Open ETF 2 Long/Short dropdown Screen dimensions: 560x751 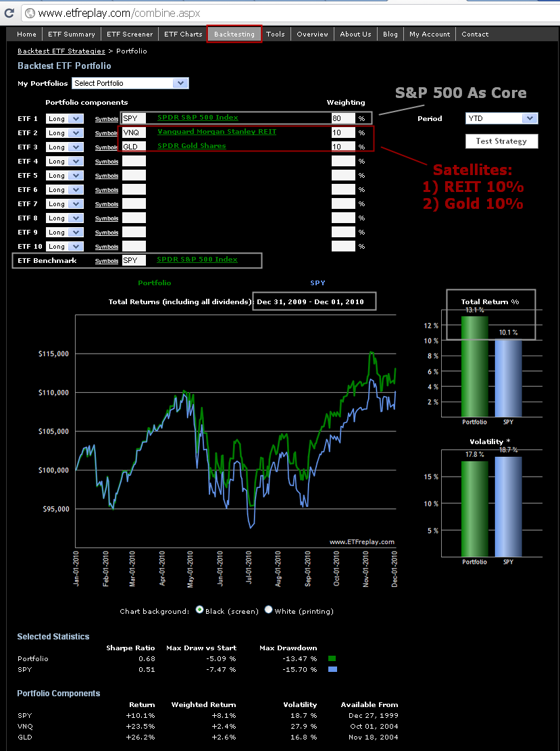click(x=65, y=132)
